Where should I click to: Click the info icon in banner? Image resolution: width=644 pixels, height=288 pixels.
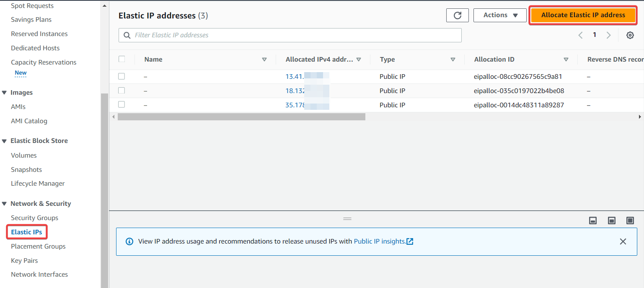pyautogui.click(x=129, y=241)
